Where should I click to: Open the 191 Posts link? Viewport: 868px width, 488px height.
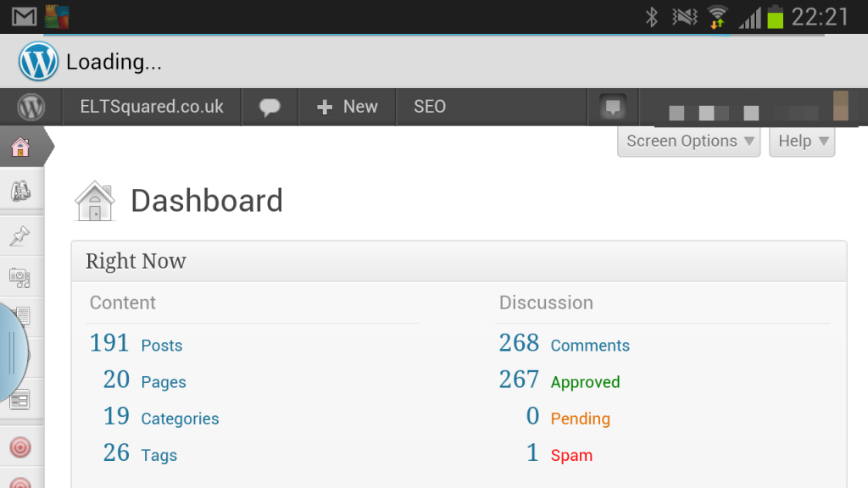click(136, 344)
